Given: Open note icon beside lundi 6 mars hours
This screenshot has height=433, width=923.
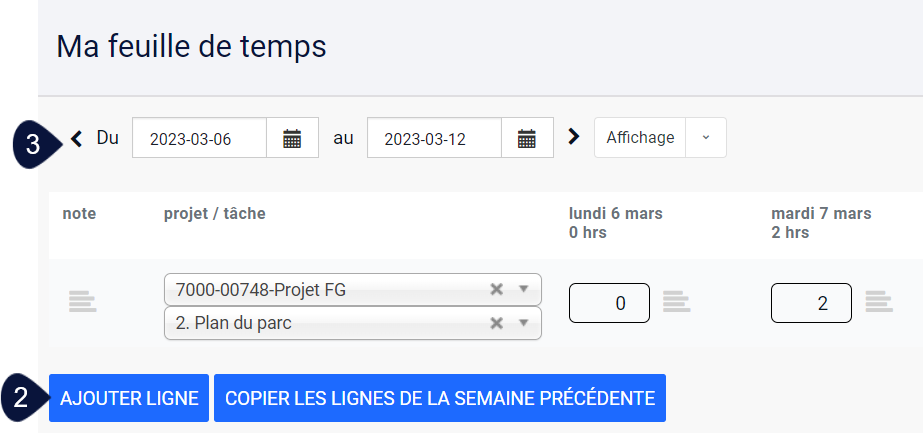Looking at the screenshot, I should pos(676,301).
